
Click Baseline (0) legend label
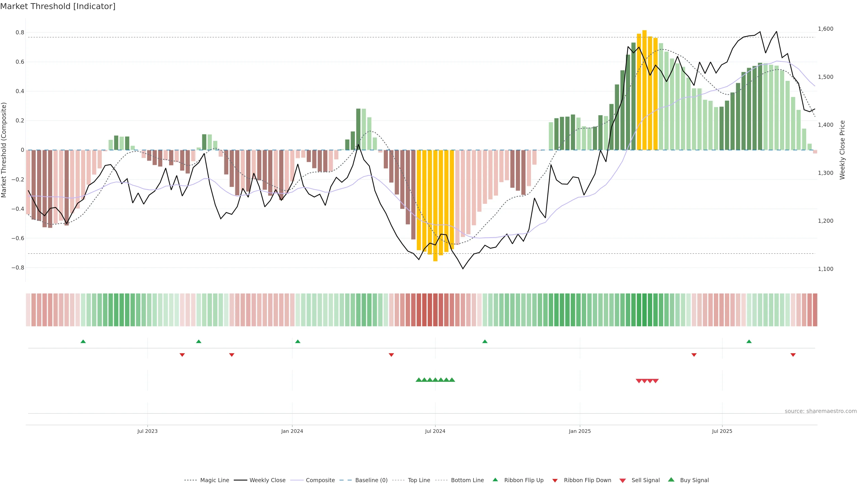coord(371,480)
